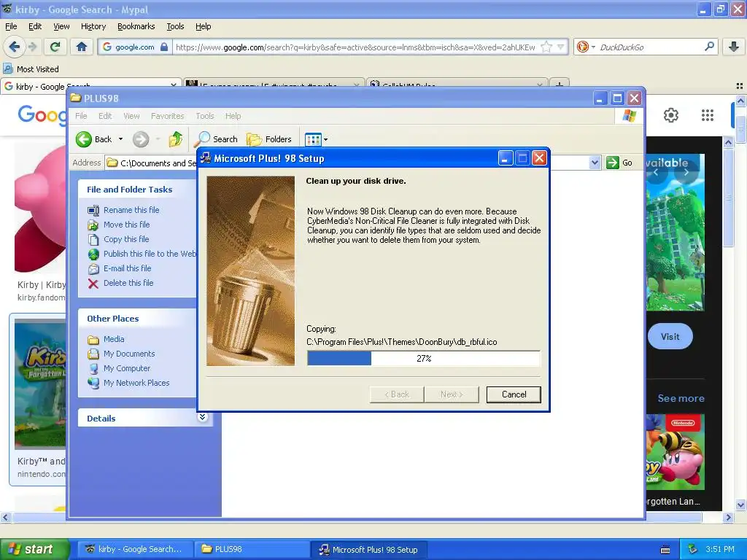The height and width of the screenshot is (560, 747).
Task: Switch to kirby - Google Search taskbar item
Action: tap(134, 549)
